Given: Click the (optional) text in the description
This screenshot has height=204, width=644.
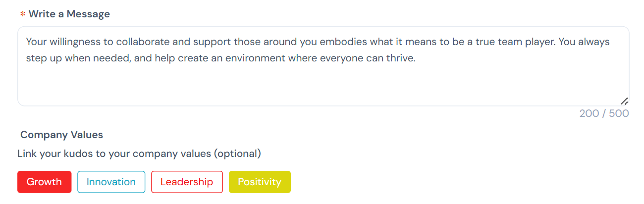Looking at the screenshot, I should pyautogui.click(x=237, y=153).
